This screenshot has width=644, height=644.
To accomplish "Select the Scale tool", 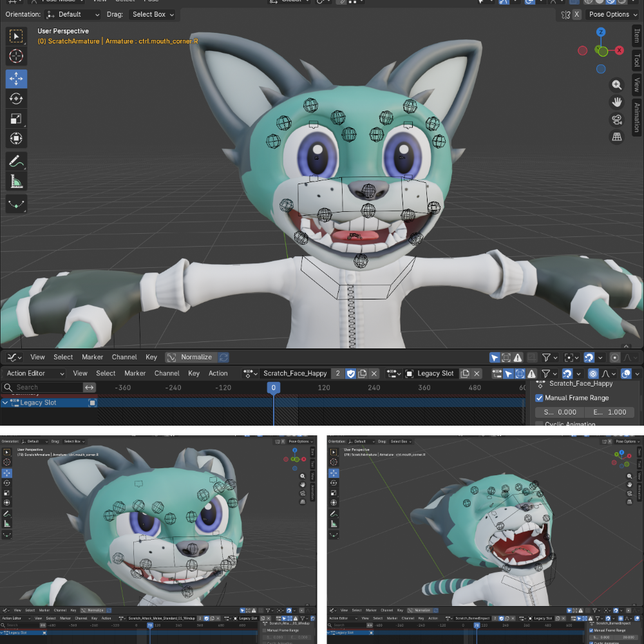I will click(16, 118).
